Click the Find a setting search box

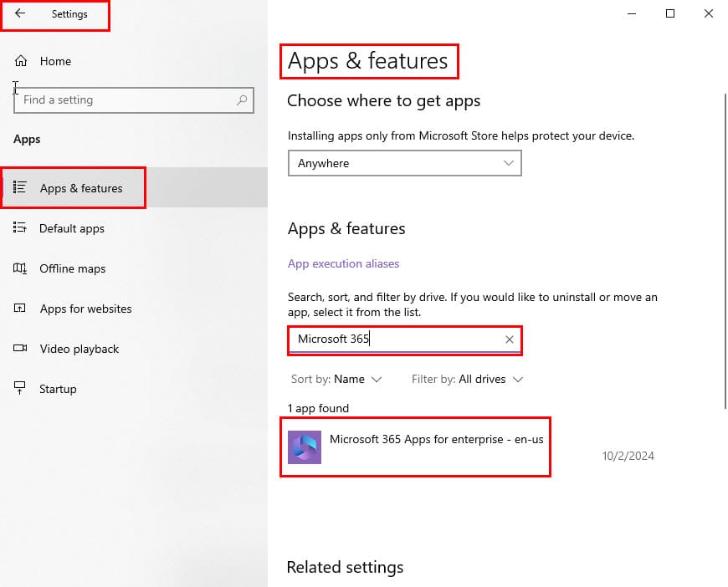coord(134,100)
